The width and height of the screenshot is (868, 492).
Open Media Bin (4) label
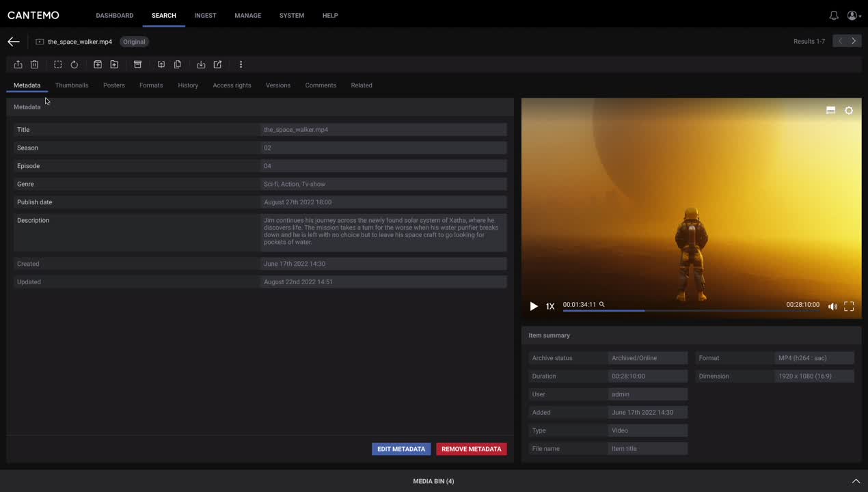tap(433, 481)
